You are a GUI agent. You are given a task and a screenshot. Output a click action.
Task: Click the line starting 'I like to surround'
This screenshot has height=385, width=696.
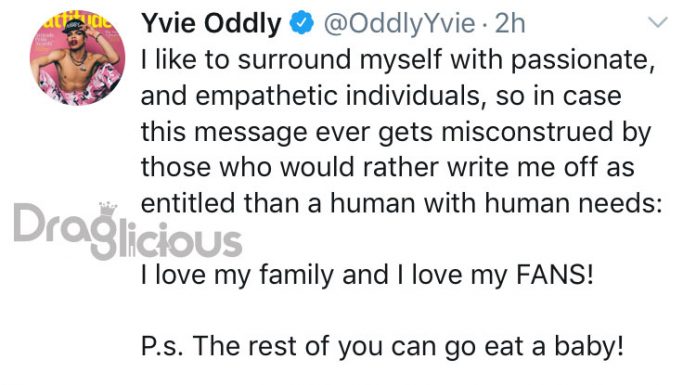[398, 60]
